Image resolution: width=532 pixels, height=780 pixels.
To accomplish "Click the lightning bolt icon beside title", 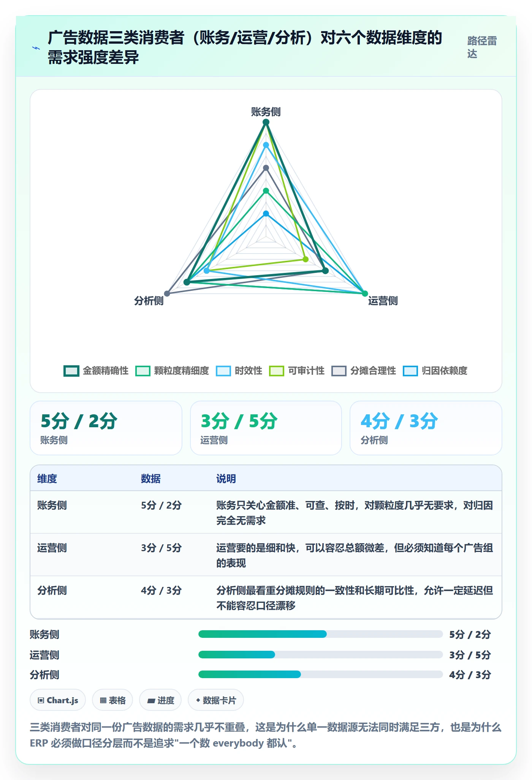I will 36,48.
